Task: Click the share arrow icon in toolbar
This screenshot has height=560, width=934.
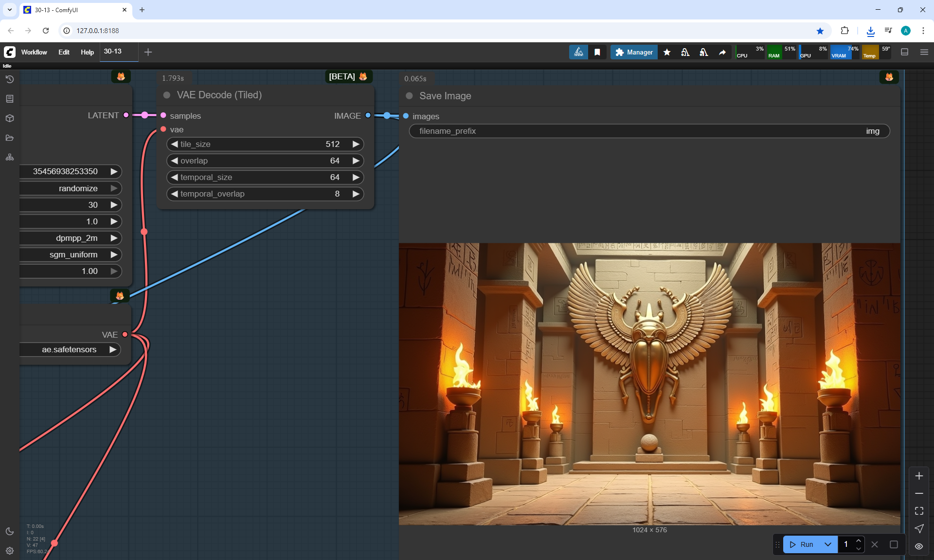Action: coord(722,52)
